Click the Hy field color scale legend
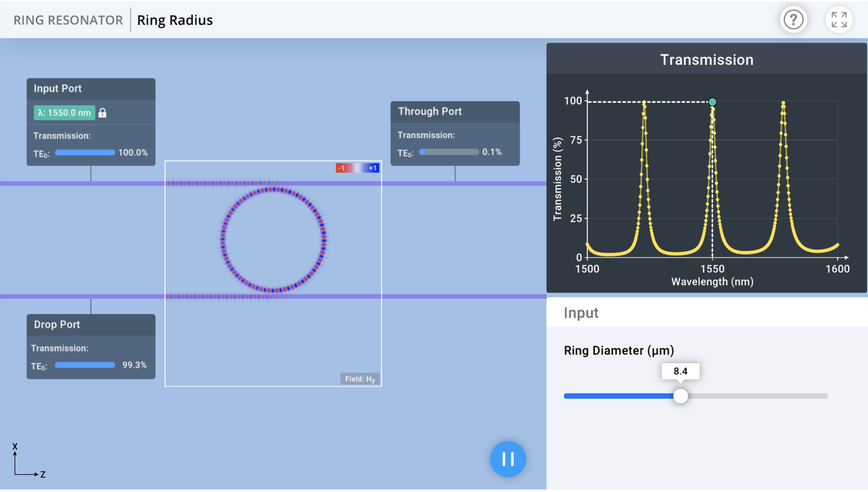This screenshot has height=492, width=868. [358, 167]
